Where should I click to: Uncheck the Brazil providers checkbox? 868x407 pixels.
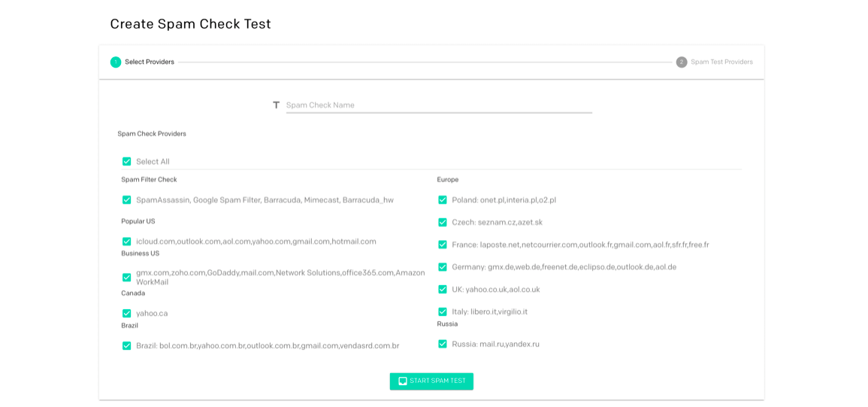pos(127,346)
